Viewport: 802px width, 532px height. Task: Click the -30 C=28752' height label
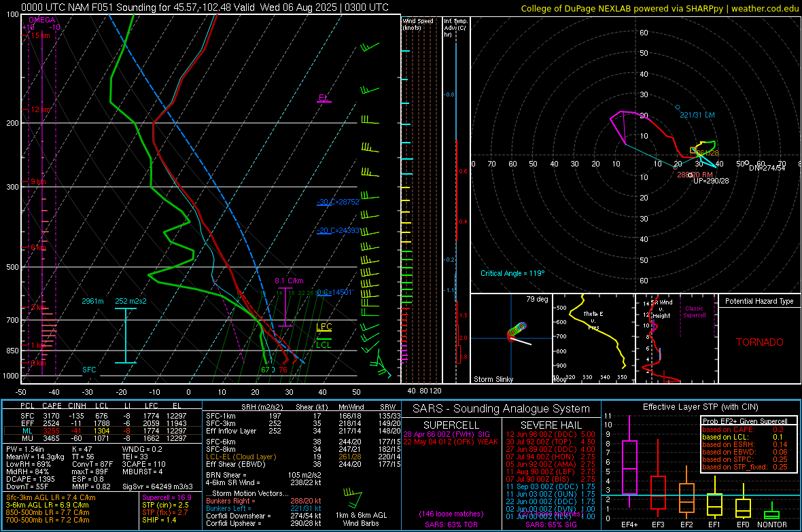coord(338,202)
